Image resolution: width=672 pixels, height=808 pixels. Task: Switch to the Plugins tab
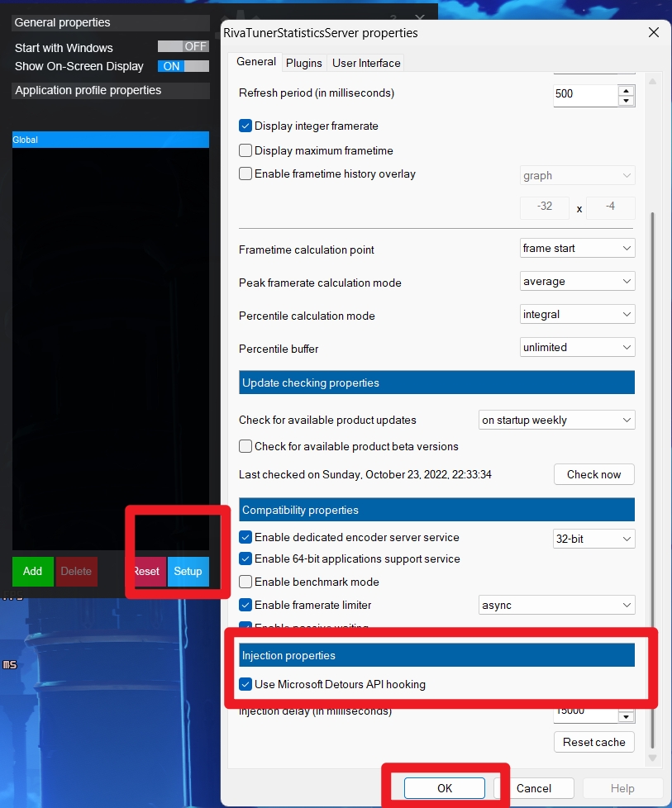[x=303, y=63]
